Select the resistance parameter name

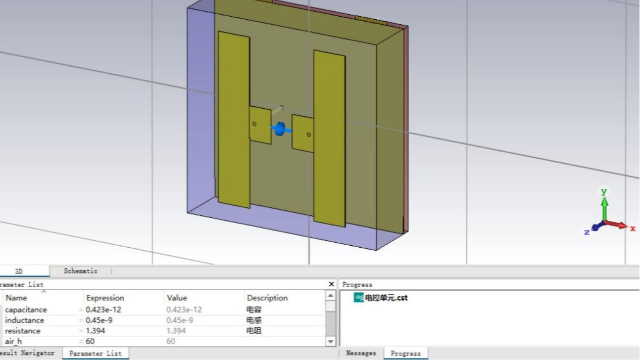click(22, 331)
